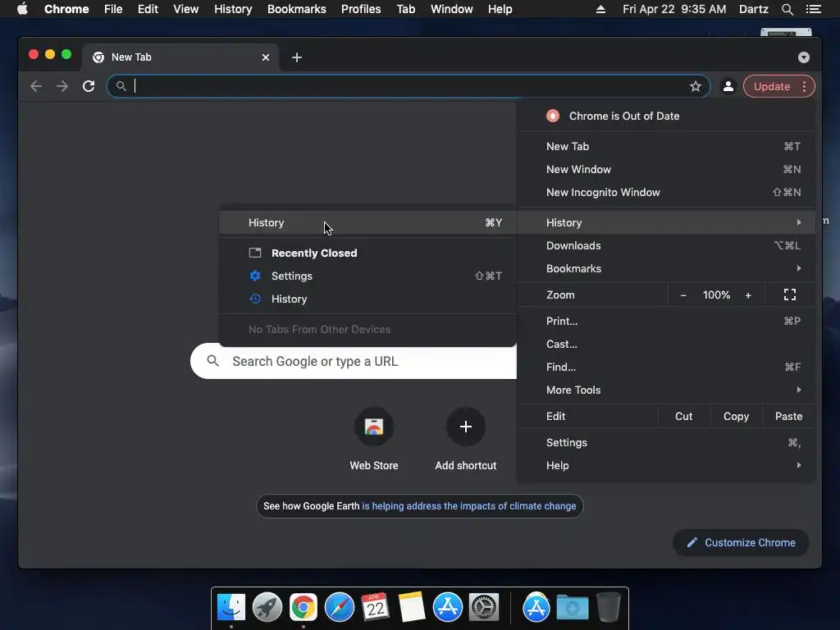Choose Cast... from the menu
This screenshot has width=840, height=630.
coord(666,344)
